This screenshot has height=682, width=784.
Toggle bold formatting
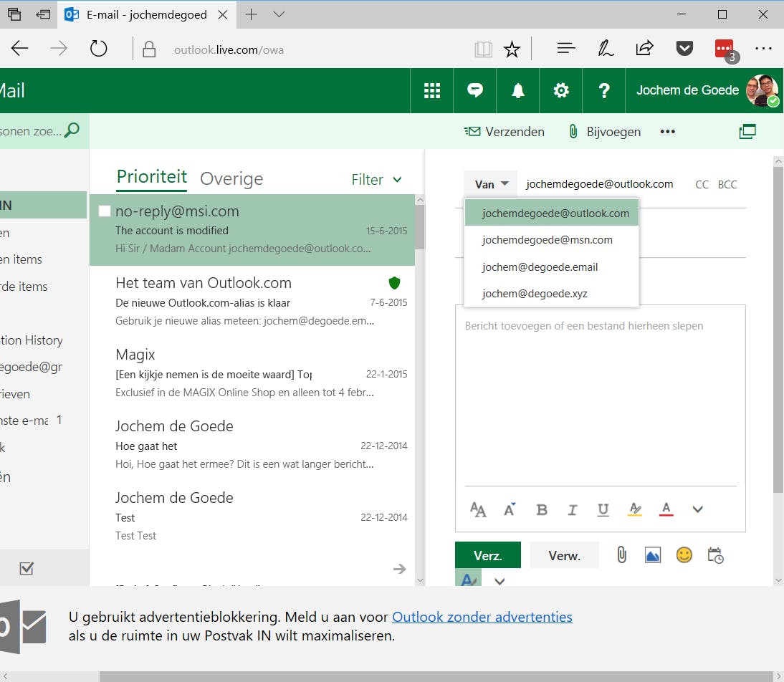[542, 509]
